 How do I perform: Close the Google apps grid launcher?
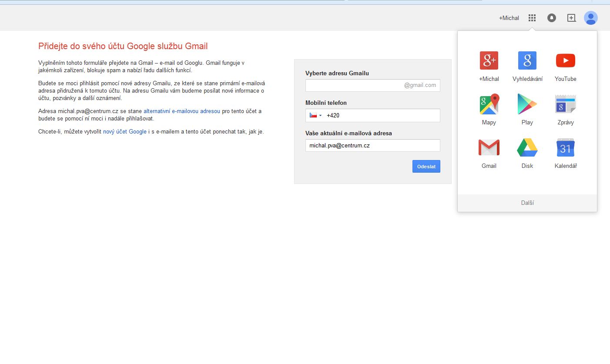pos(532,18)
